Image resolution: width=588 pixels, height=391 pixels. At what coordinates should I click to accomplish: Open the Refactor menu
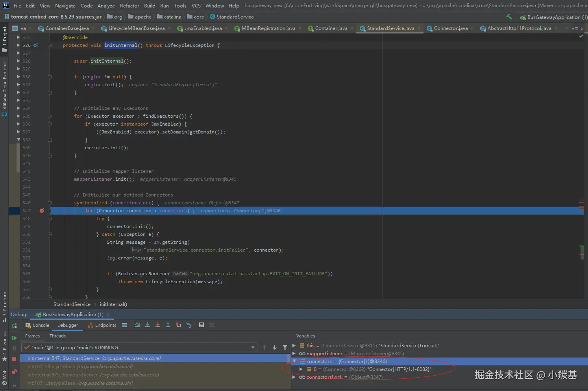129,6
